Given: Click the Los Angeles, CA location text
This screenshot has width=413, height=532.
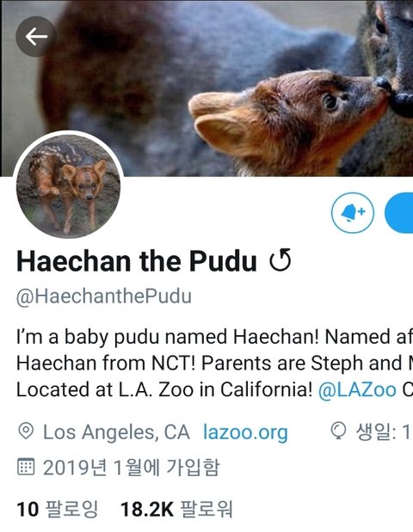Looking at the screenshot, I should click(116, 432).
